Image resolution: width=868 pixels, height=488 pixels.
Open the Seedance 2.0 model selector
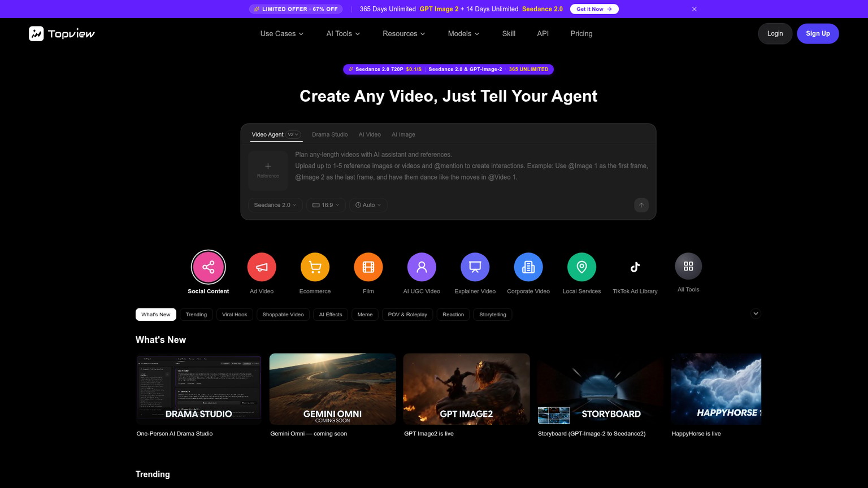coord(275,205)
